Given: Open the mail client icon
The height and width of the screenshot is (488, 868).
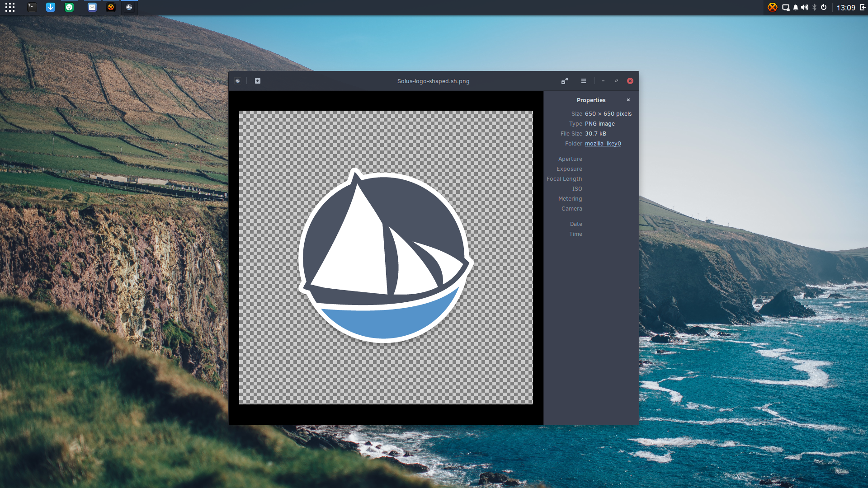Looking at the screenshot, I should (92, 7).
